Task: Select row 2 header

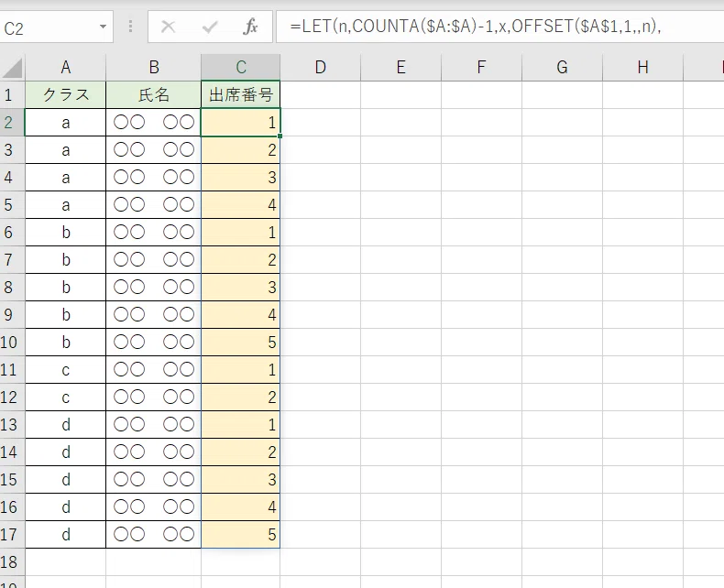Action: [x=12, y=123]
